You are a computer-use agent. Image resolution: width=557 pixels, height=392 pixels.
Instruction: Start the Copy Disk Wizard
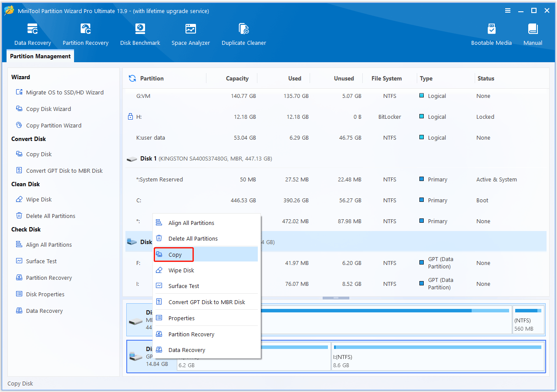click(43, 109)
